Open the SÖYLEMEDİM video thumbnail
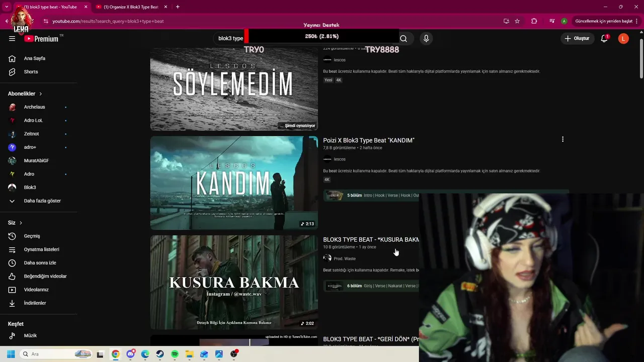The height and width of the screenshot is (362, 644). 234,89
